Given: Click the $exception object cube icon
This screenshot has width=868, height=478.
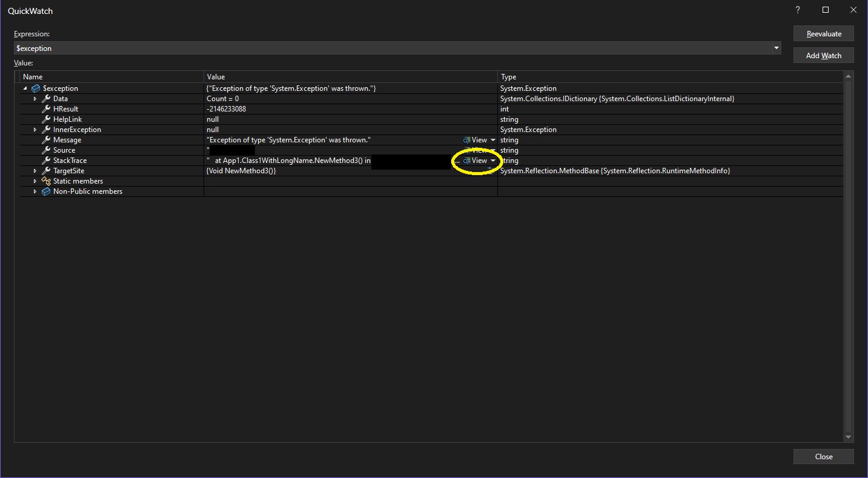Looking at the screenshot, I should pos(36,88).
